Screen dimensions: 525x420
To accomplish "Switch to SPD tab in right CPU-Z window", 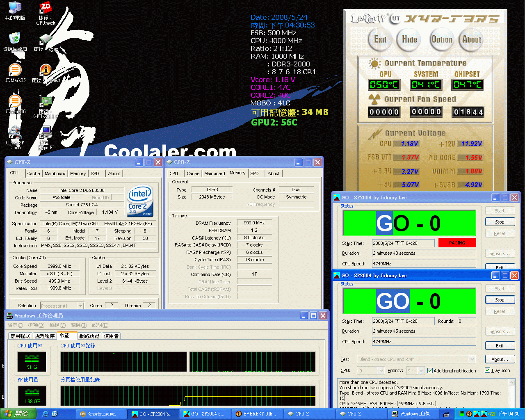I will tap(254, 173).
